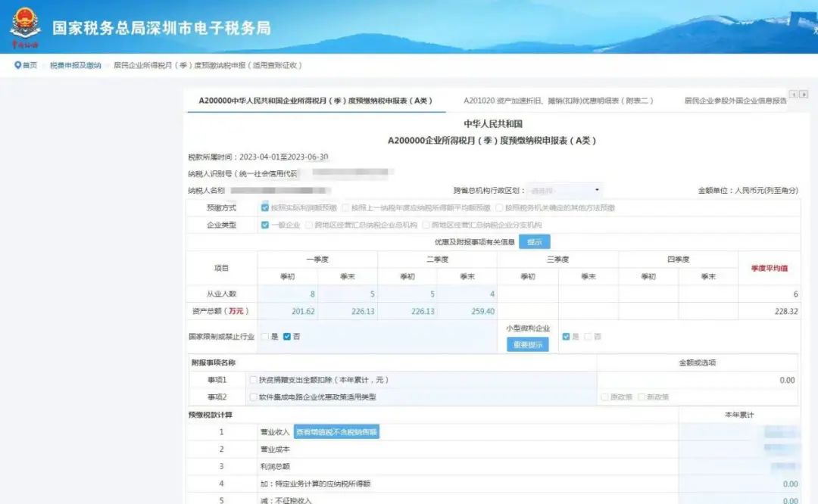
Task: Edit first quarter 季初 从业人数 field
Action: [x=288, y=294]
